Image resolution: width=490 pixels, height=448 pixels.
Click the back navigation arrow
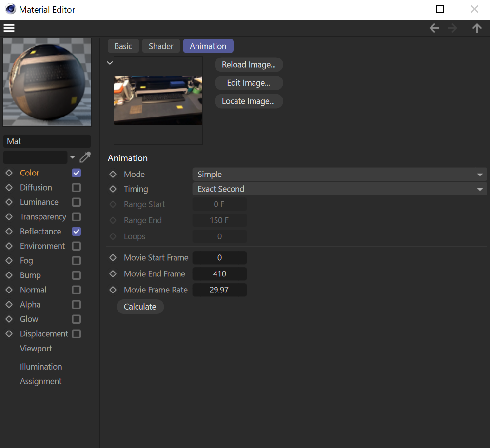click(x=434, y=28)
